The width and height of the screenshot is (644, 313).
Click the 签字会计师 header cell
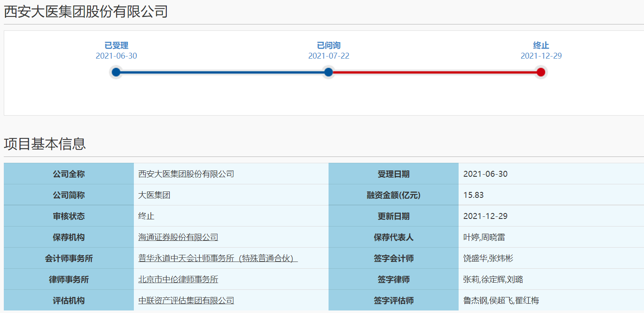point(394,258)
